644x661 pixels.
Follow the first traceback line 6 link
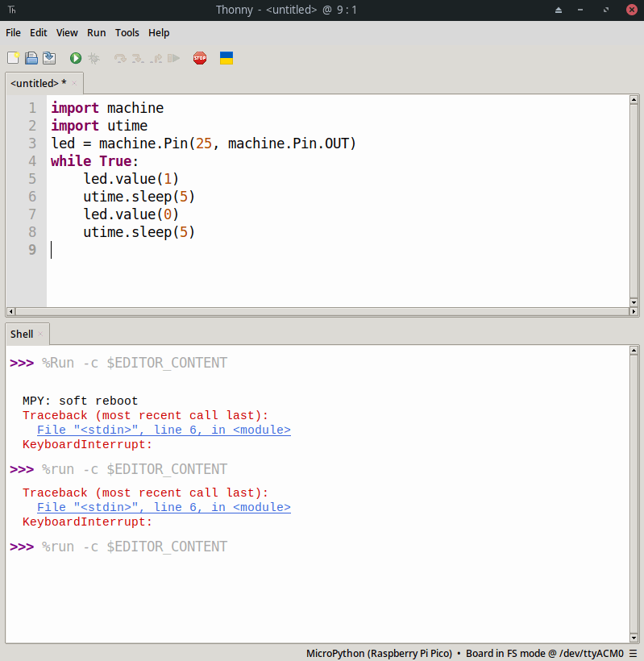[164, 430]
